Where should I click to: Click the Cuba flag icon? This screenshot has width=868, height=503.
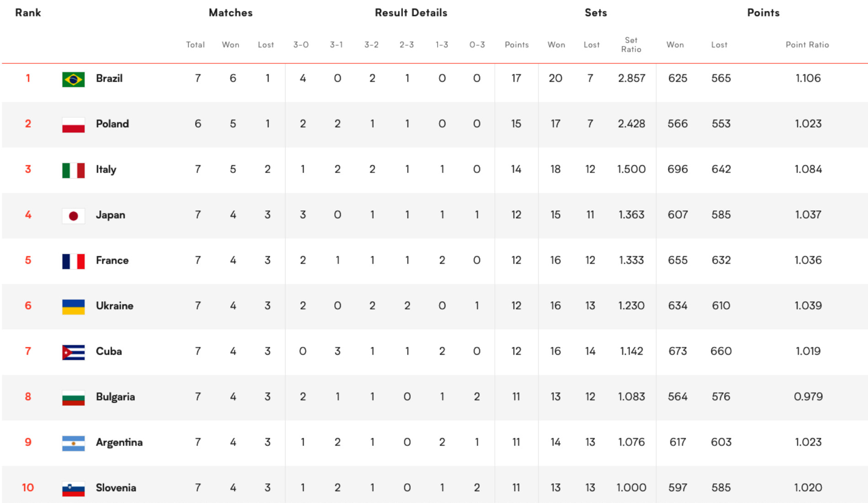(73, 352)
